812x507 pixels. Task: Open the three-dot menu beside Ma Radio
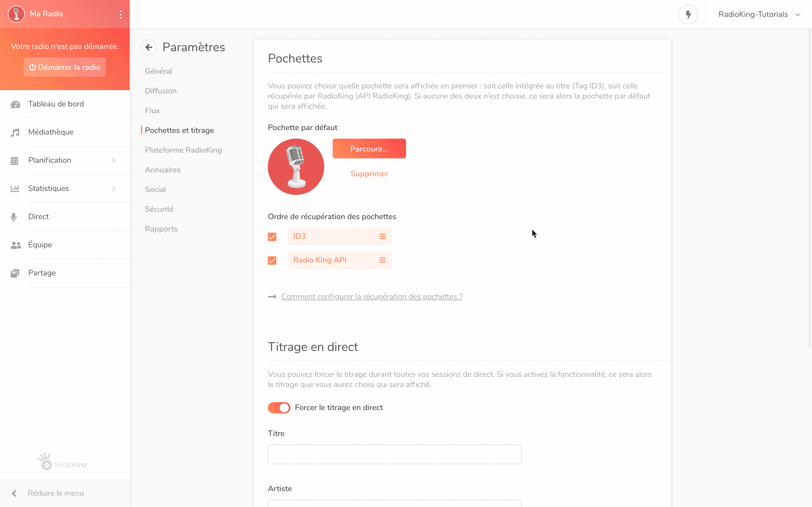(x=120, y=14)
